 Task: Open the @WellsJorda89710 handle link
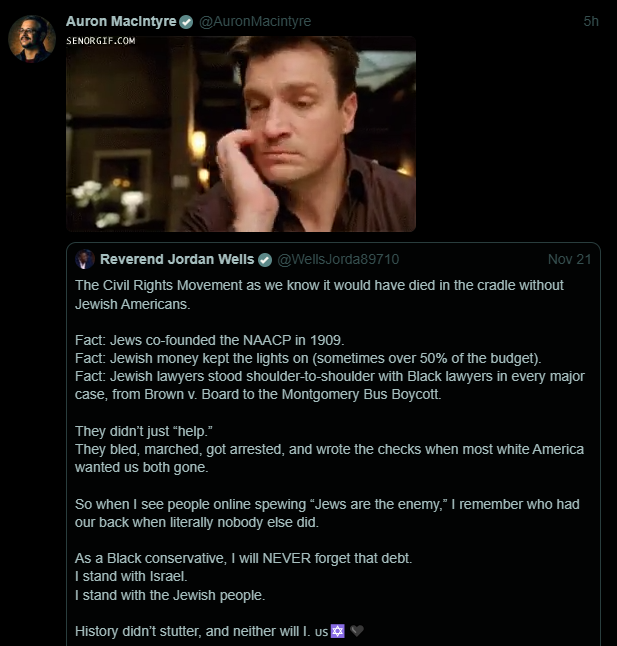[x=338, y=260]
